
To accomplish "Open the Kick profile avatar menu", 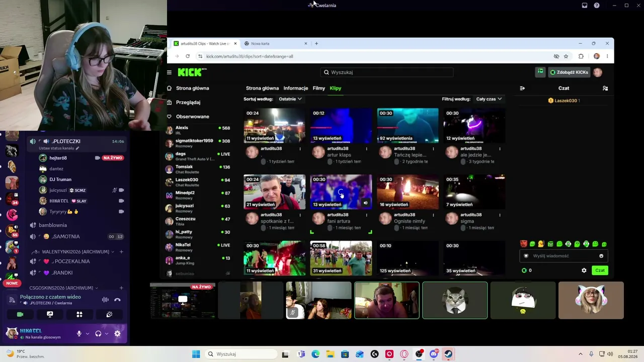I will tap(598, 72).
